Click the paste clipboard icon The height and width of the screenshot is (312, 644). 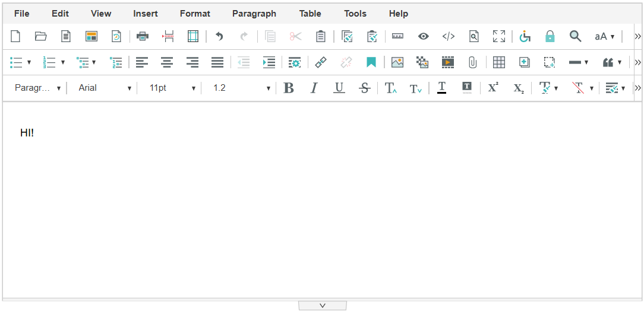pyautogui.click(x=320, y=36)
